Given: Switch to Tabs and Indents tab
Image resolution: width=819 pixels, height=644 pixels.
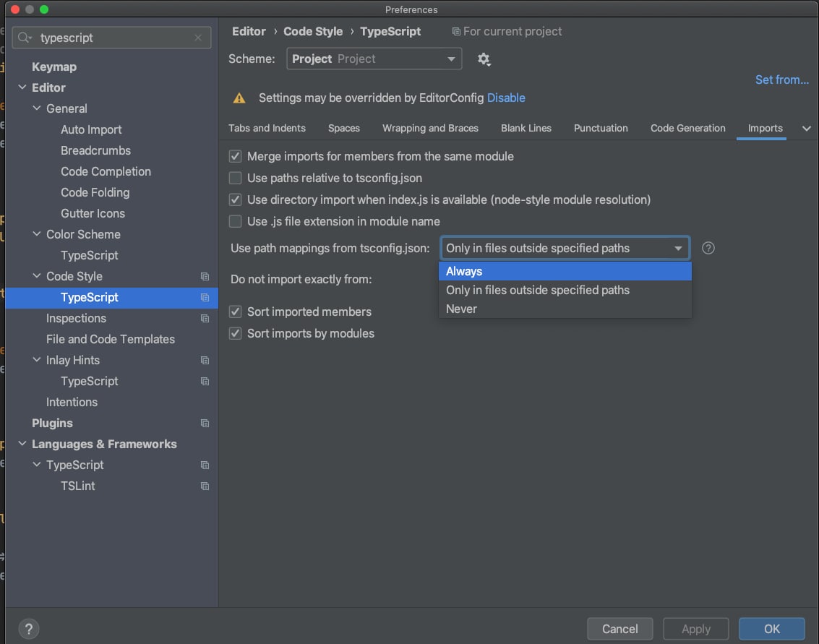Looking at the screenshot, I should click(267, 128).
